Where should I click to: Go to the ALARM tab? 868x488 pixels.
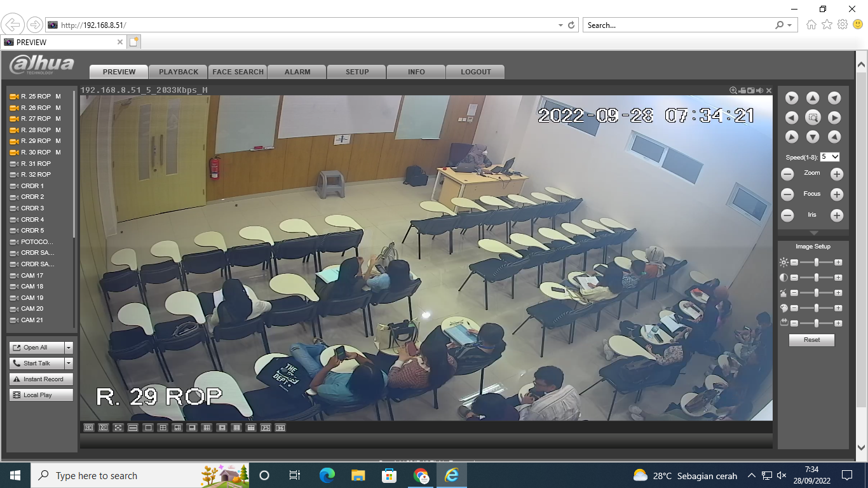pos(297,72)
